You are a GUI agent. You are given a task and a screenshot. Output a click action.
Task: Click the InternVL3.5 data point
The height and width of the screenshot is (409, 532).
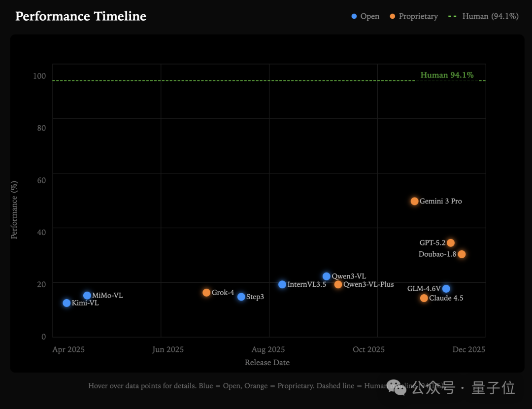point(282,284)
